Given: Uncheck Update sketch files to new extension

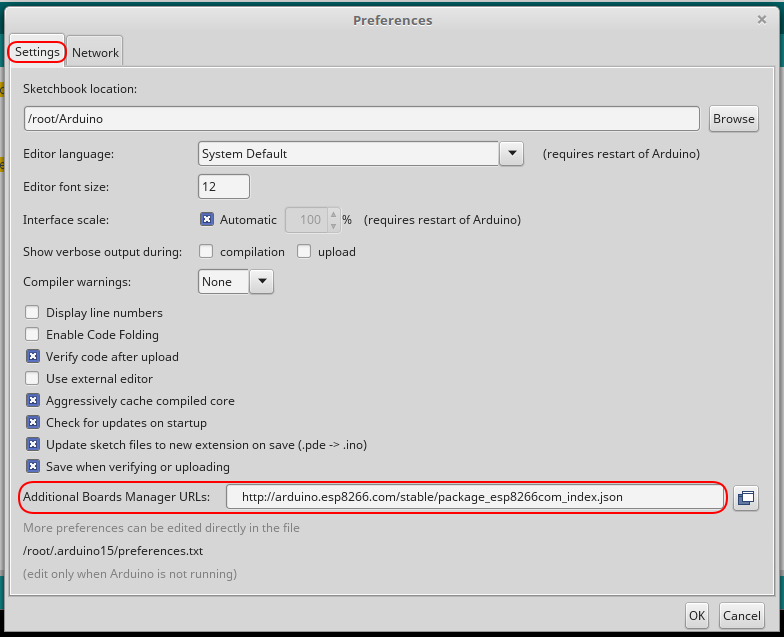Looking at the screenshot, I should pos(33,444).
